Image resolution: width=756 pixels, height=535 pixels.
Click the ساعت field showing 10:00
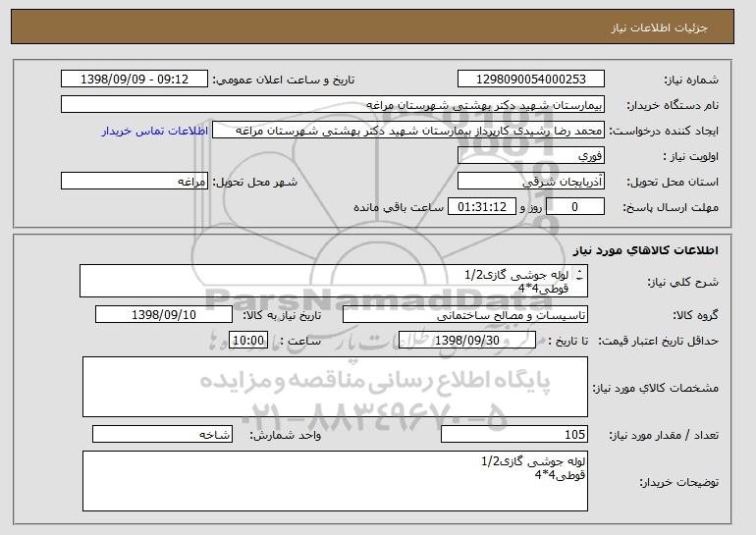[x=248, y=341]
